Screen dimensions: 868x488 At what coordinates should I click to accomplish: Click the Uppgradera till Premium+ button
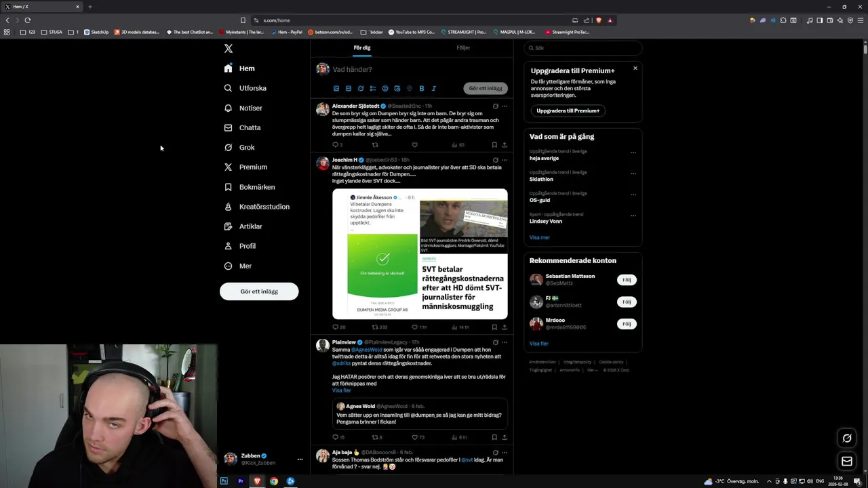tap(568, 110)
